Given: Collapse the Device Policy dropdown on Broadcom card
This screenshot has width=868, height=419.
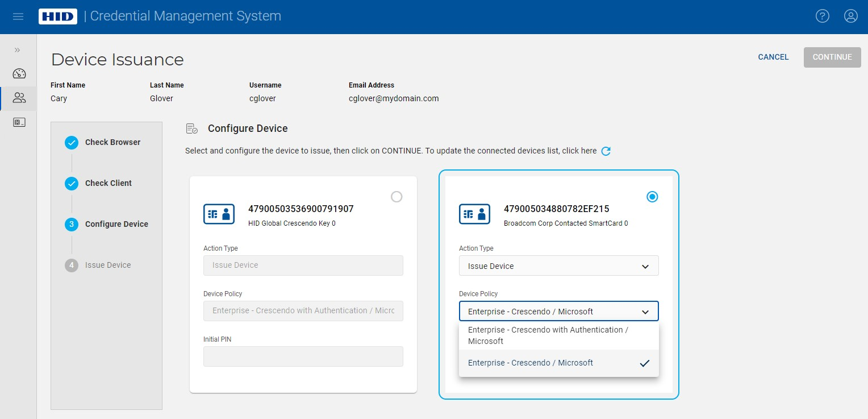Looking at the screenshot, I should click(559, 312).
